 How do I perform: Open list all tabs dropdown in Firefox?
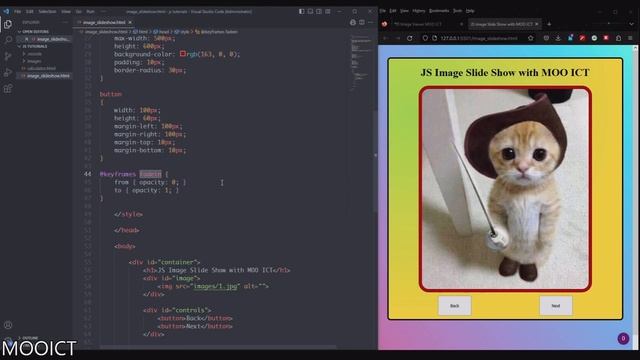(x=631, y=24)
